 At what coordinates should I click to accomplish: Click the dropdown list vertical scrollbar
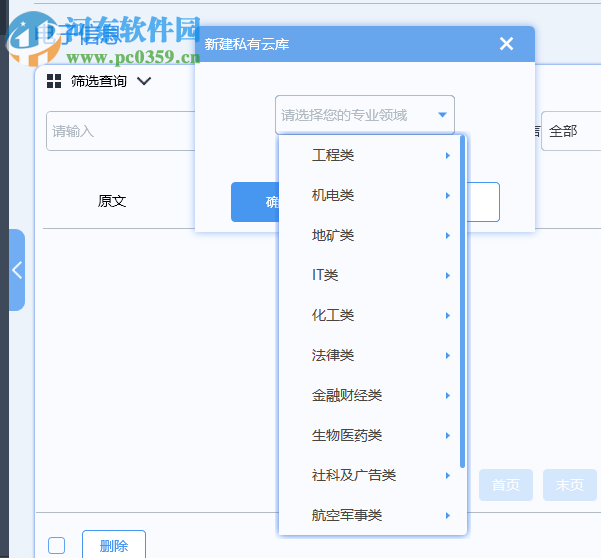pyautogui.click(x=462, y=302)
